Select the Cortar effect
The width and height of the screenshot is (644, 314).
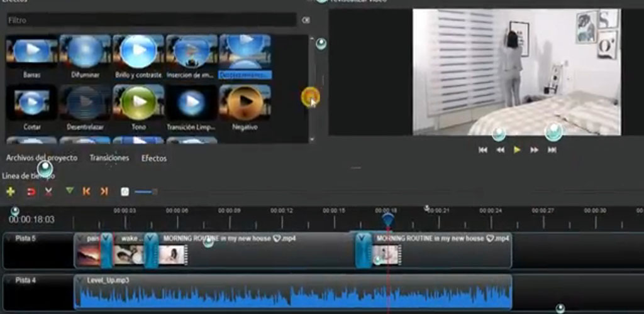click(x=31, y=108)
